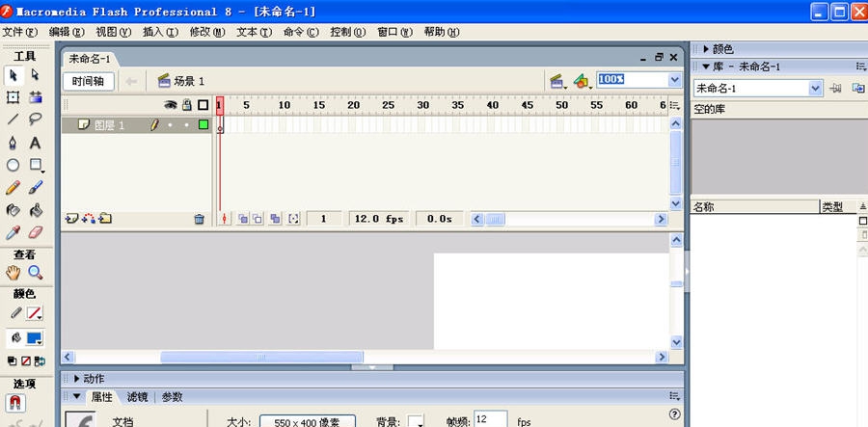Open the 控制 menu

point(347,32)
